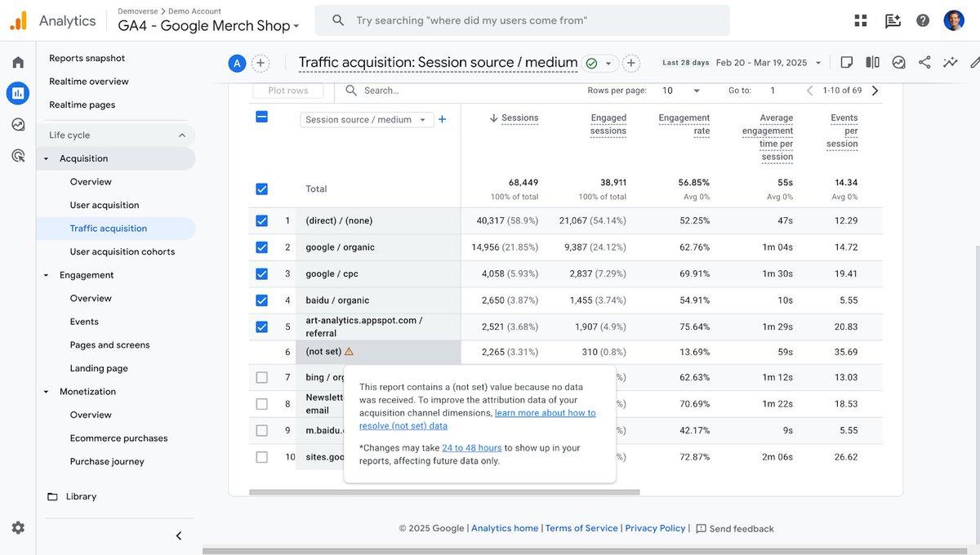Image resolution: width=980 pixels, height=555 pixels.
Task: Collapse the Life cycle section
Action: tap(182, 135)
